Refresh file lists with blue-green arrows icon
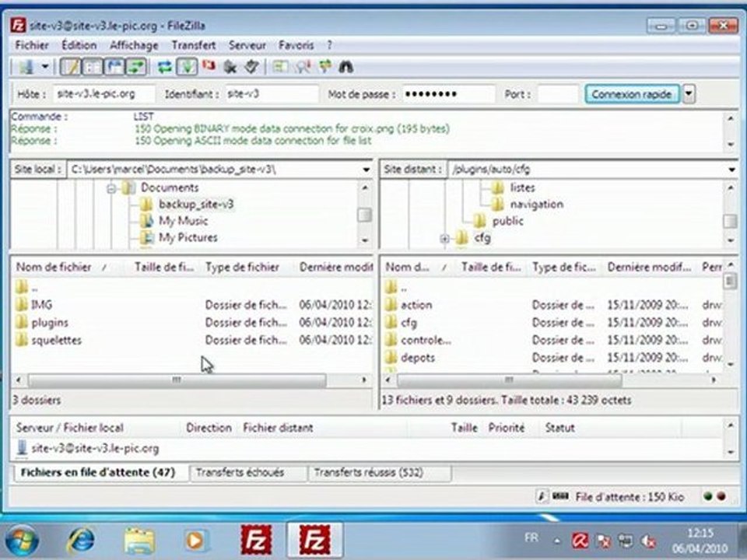The width and height of the screenshot is (747, 560). (x=165, y=67)
